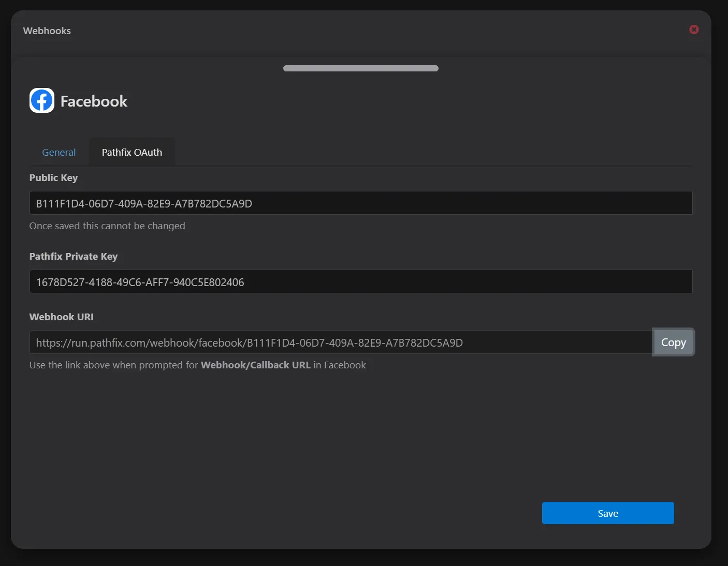Click the Pathfix Private Key label
This screenshot has width=728, height=566.
click(x=74, y=257)
